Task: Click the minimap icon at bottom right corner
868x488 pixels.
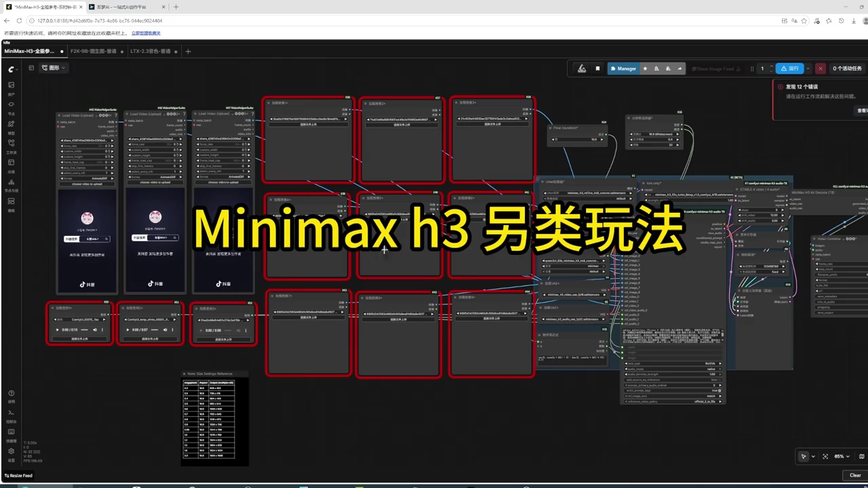Action: (861, 456)
